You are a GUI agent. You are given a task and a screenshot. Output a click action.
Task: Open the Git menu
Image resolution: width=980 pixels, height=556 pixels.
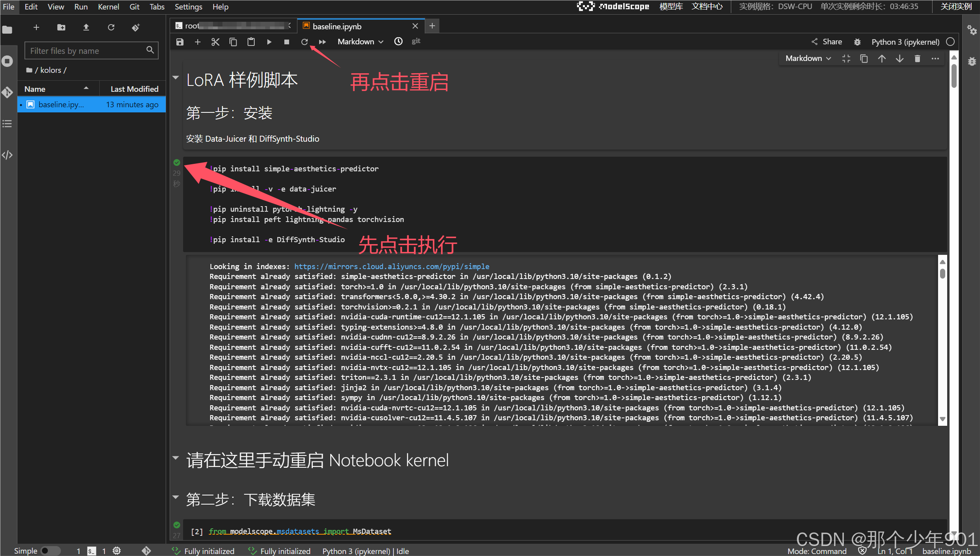(x=134, y=7)
